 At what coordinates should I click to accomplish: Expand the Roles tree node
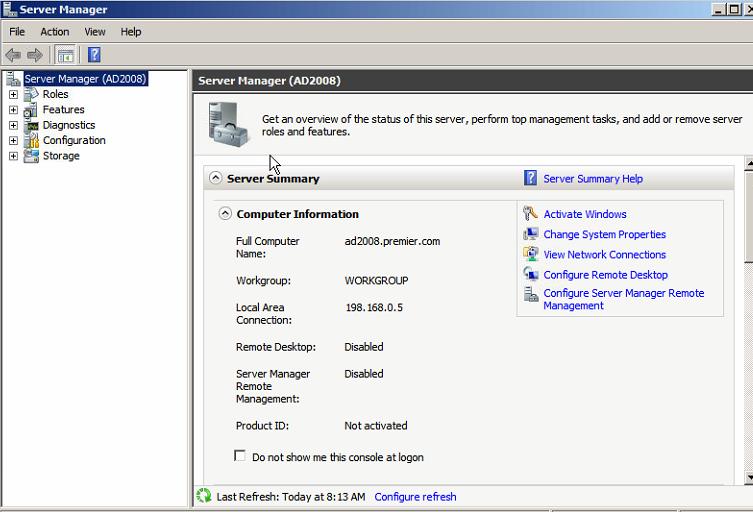pos(13,95)
